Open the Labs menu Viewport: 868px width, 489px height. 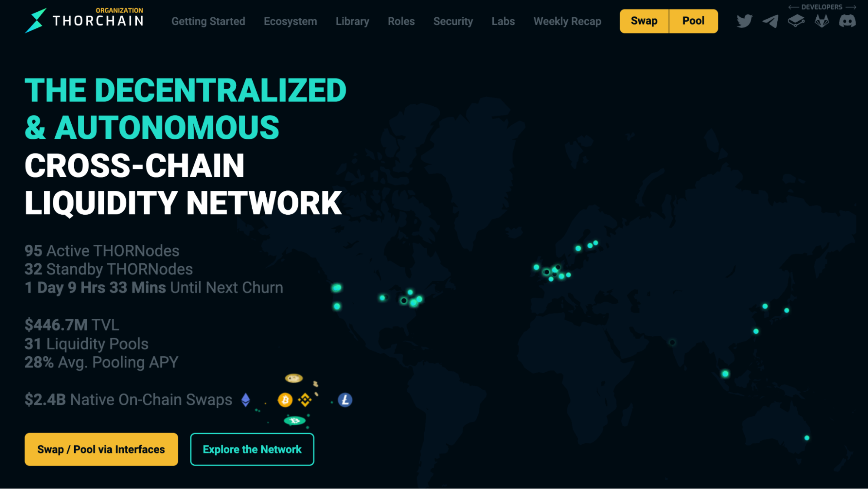tap(503, 21)
